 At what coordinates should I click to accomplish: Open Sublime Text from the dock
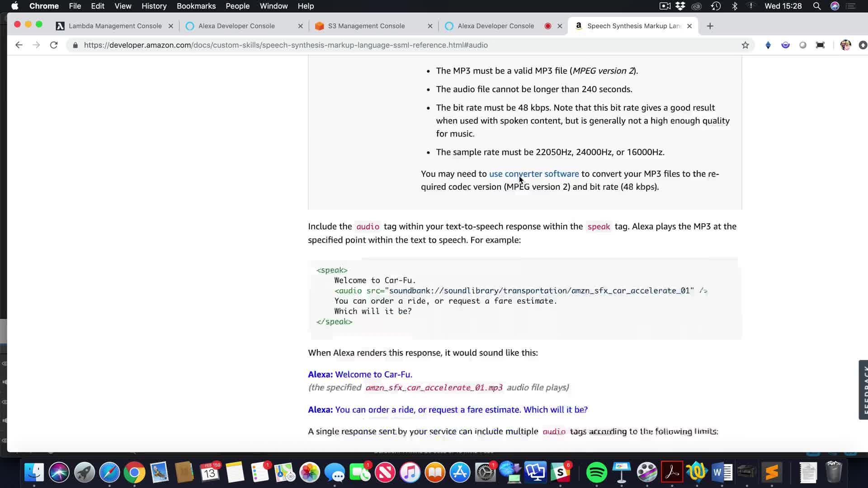772,473
